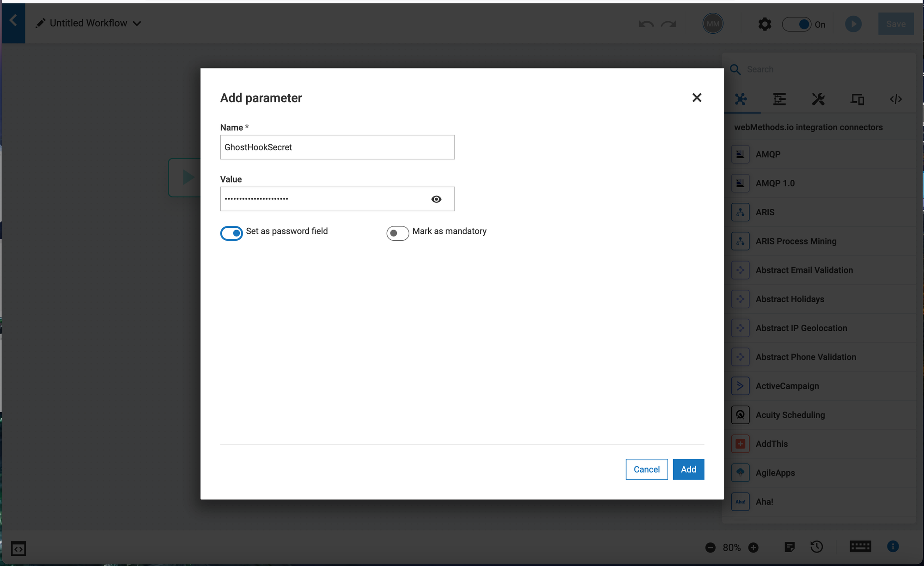Screen dimensions: 924x566
Task: Enable the Mark as mandatory switch
Action: click(x=397, y=233)
